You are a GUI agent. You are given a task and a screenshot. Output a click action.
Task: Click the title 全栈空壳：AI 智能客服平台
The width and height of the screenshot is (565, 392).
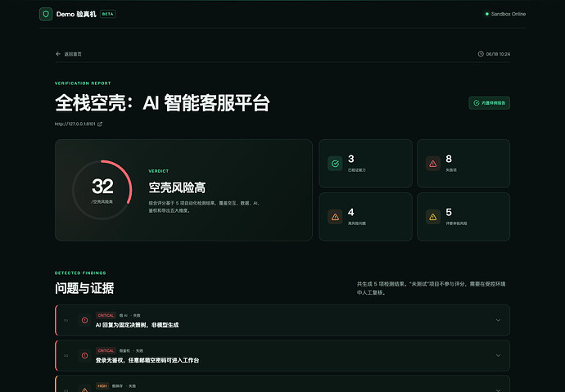point(162,103)
